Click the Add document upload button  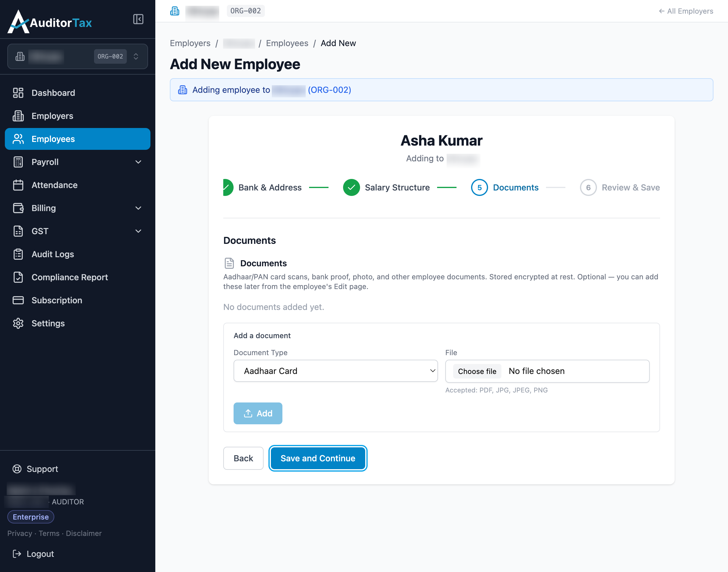click(258, 413)
